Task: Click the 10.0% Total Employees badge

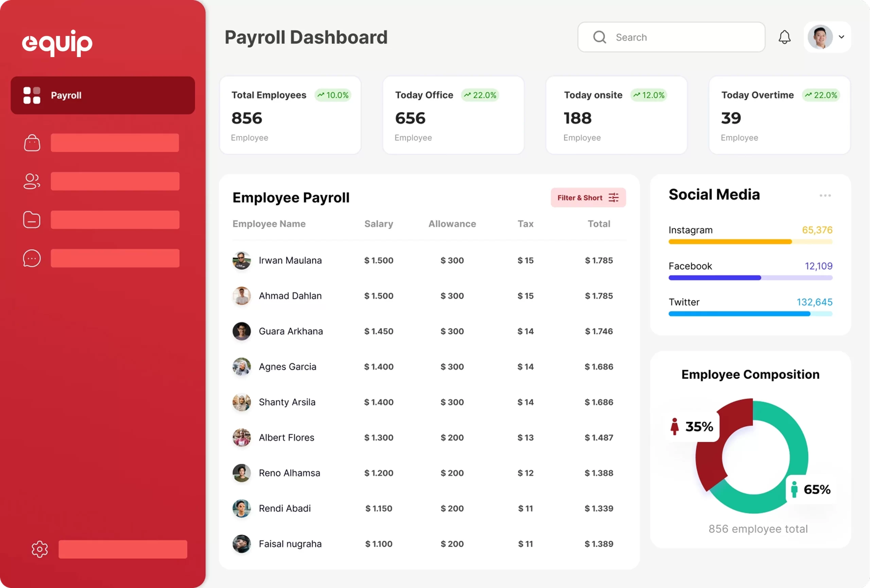Action: (333, 95)
